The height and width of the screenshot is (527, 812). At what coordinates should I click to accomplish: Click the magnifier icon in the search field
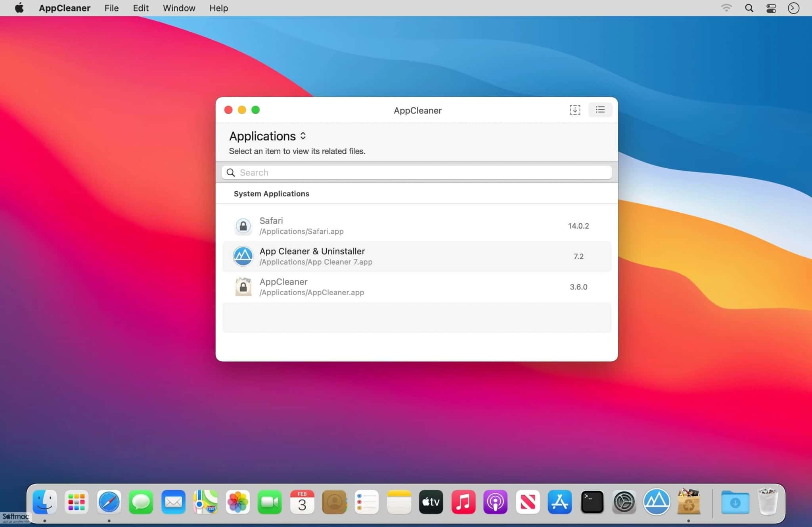tap(231, 172)
